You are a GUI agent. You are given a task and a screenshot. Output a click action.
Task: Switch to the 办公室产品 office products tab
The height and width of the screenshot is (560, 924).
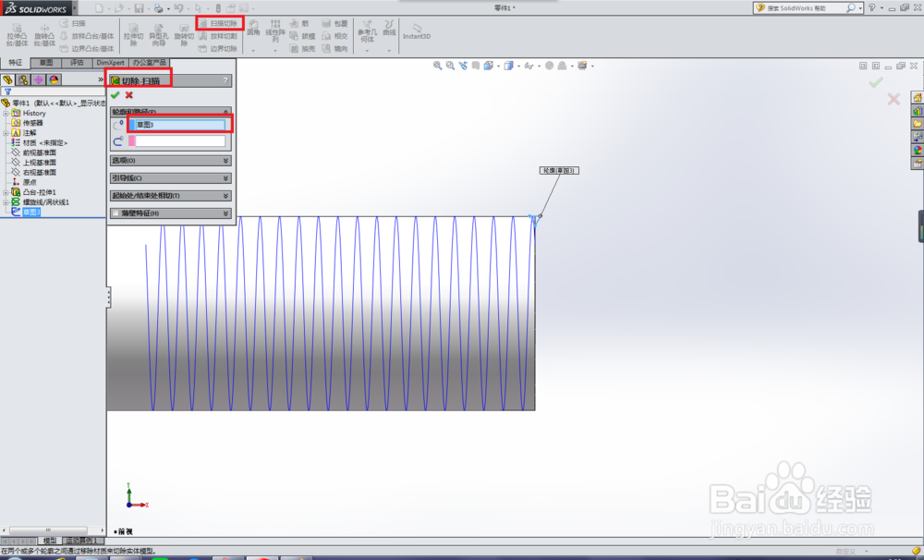pos(149,63)
